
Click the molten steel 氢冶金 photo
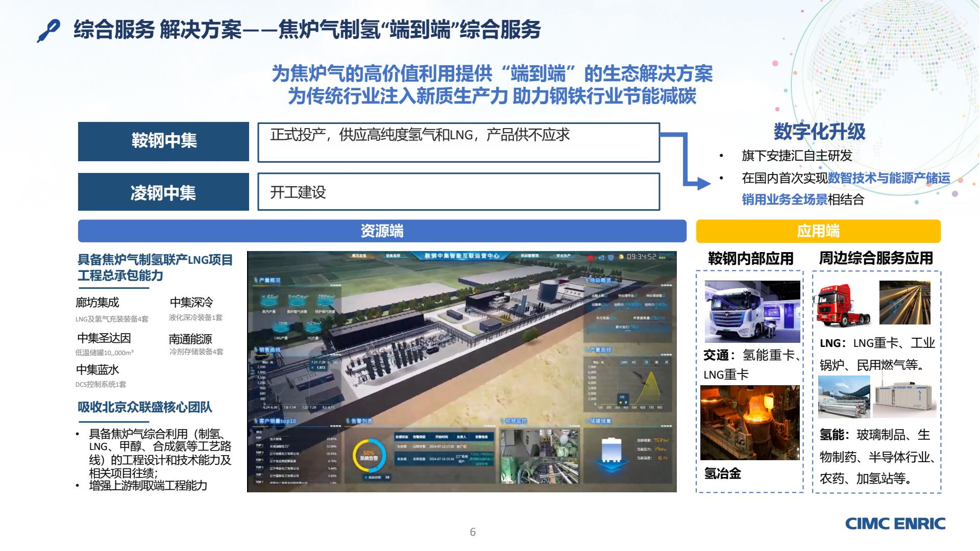pos(750,422)
